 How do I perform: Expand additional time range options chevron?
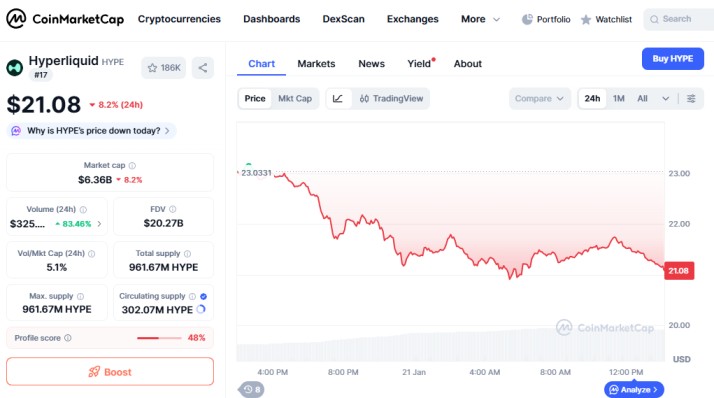665,98
